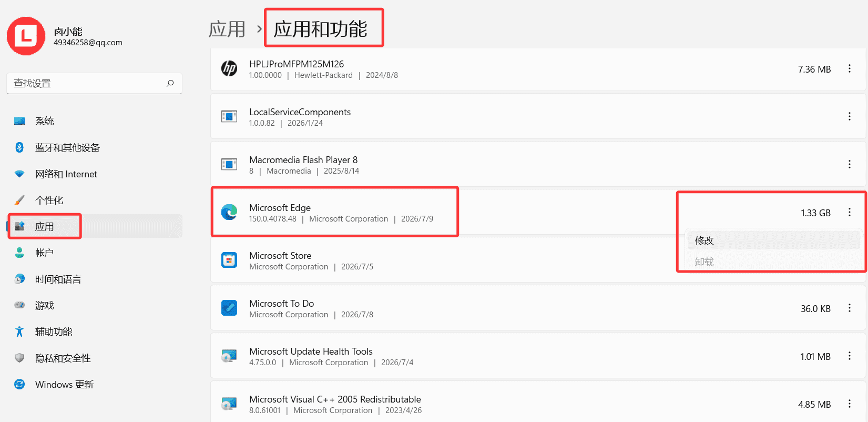Image resolution: width=868 pixels, height=422 pixels.
Task: Open 系统 settings category
Action: coord(95,121)
